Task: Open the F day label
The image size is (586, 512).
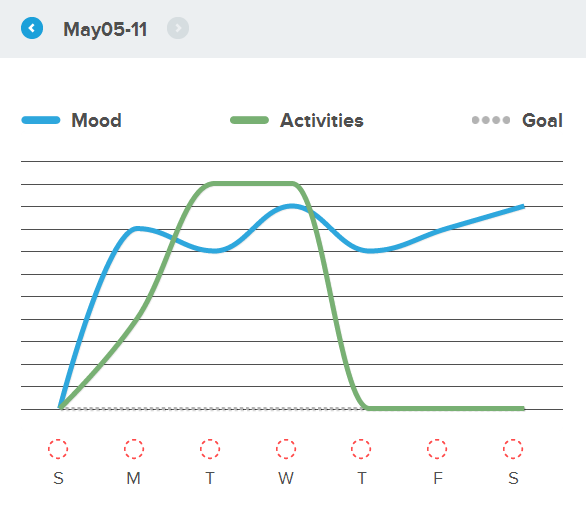Action: [x=438, y=478]
